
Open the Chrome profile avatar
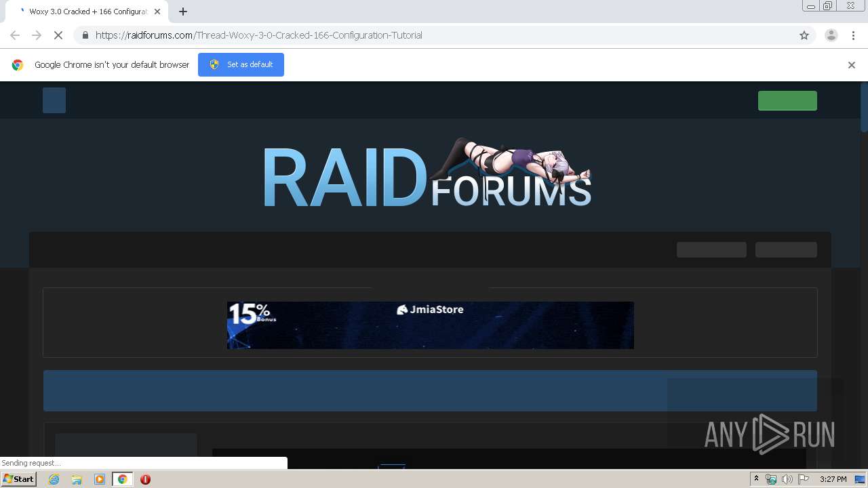pyautogui.click(x=831, y=35)
